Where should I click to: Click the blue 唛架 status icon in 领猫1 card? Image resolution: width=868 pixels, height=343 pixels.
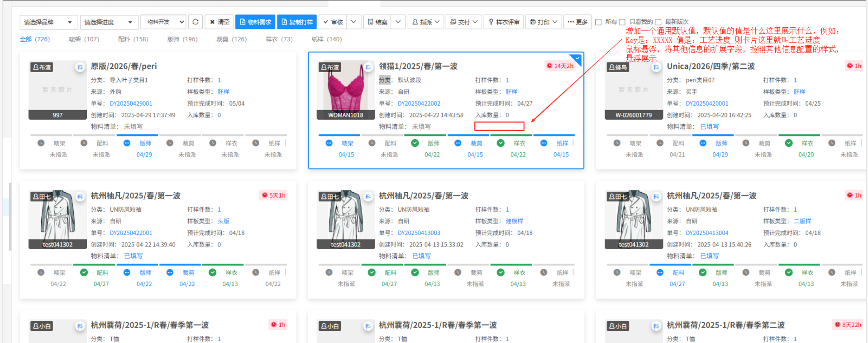click(x=329, y=143)
